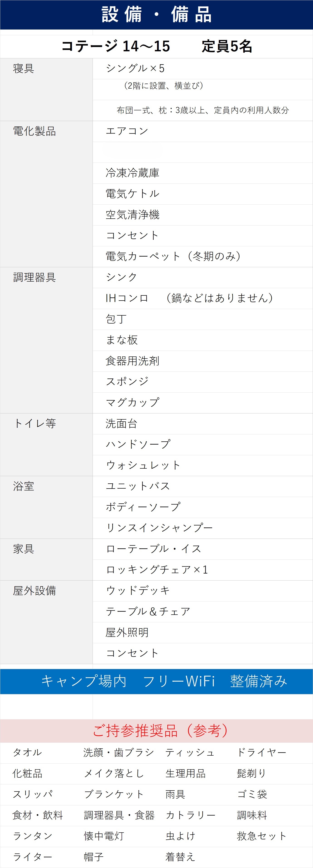Select the コテージ 14〜15 定員5名 title
The image size is (313, 868).
pos(156,46)
